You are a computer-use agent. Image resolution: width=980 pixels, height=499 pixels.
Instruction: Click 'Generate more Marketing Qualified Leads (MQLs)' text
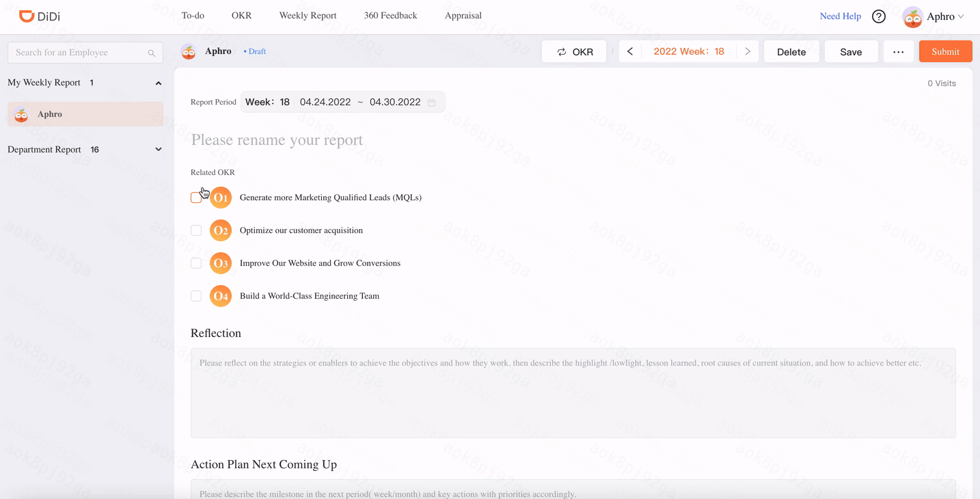coord(330,198)
